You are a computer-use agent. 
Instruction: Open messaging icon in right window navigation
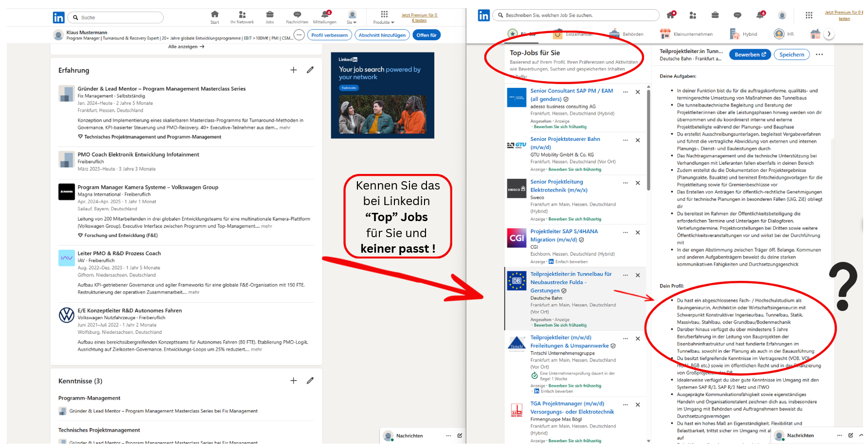[737, 15]
